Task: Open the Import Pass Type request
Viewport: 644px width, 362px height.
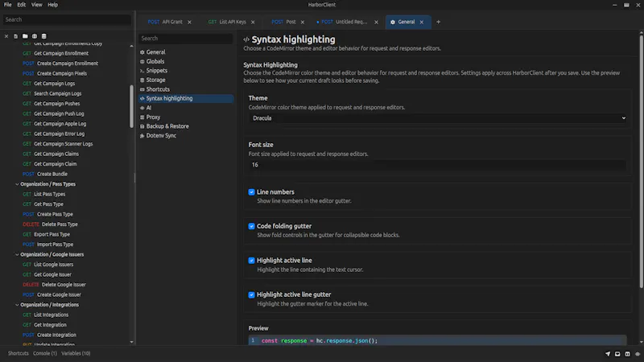Action: tap(55, 245)
